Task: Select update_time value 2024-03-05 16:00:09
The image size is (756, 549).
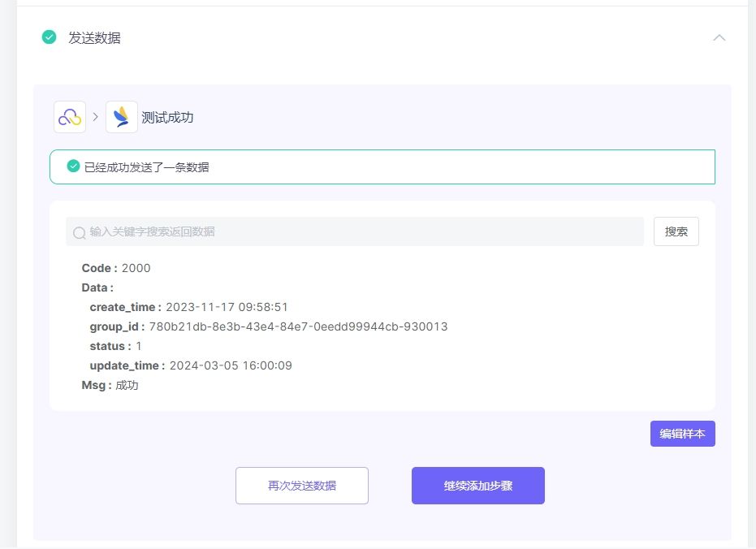Action: click(x=231, y=365)
